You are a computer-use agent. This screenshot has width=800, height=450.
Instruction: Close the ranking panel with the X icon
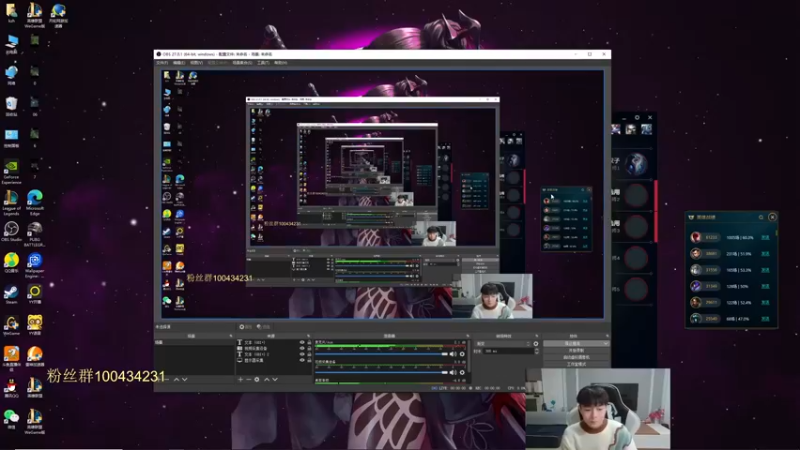pyautogui.click(x=772, y=217)
